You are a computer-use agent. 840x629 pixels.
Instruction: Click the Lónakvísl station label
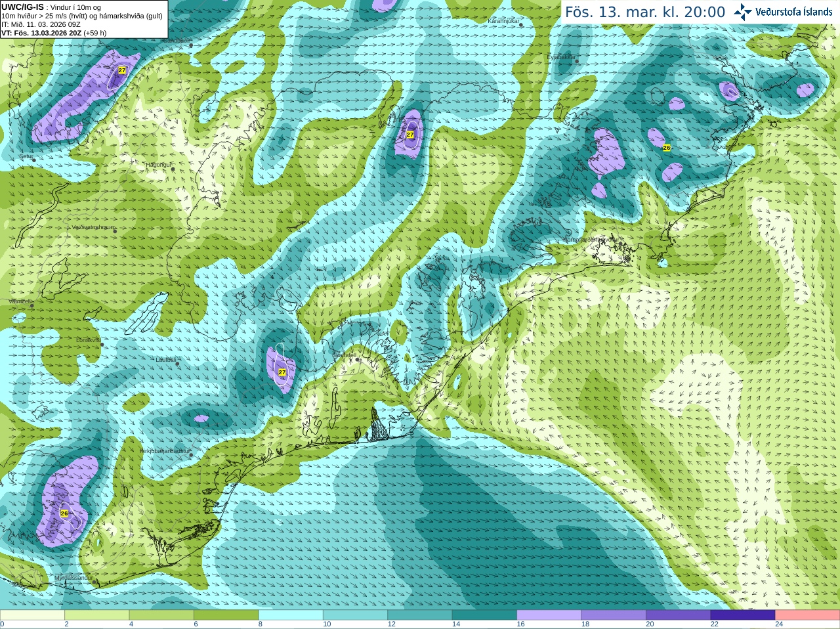tap(89, 340)
